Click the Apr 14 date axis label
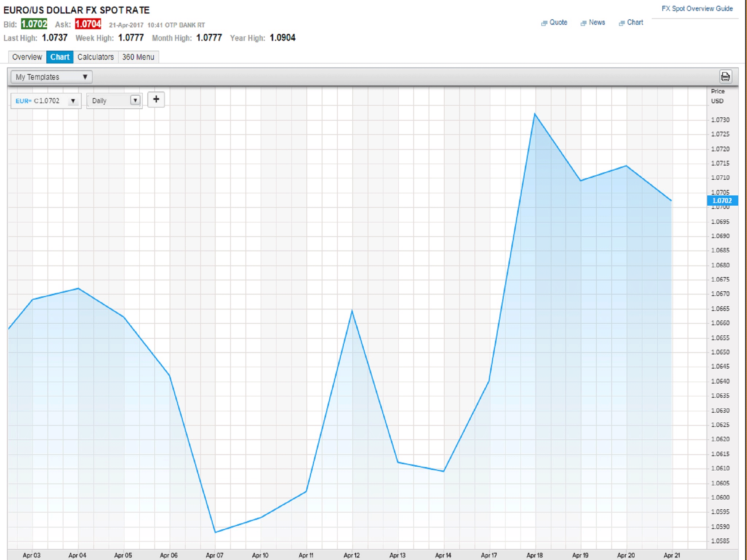The height and width of the screenshot is (560, 747). 443,555
